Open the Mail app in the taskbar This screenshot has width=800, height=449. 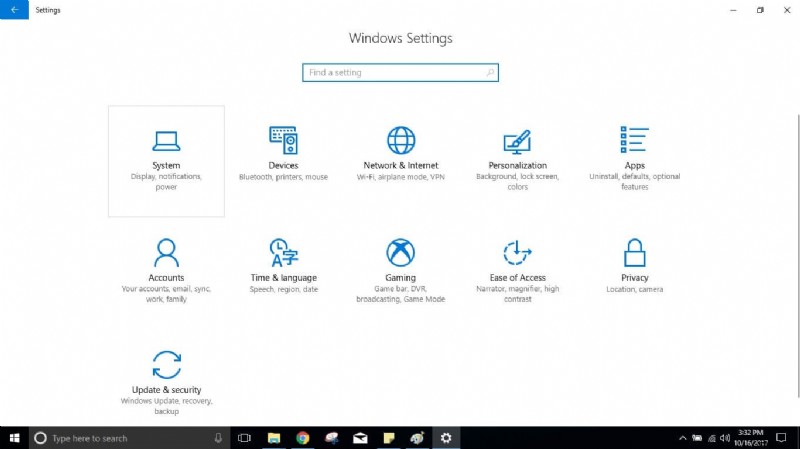(360, 438)
